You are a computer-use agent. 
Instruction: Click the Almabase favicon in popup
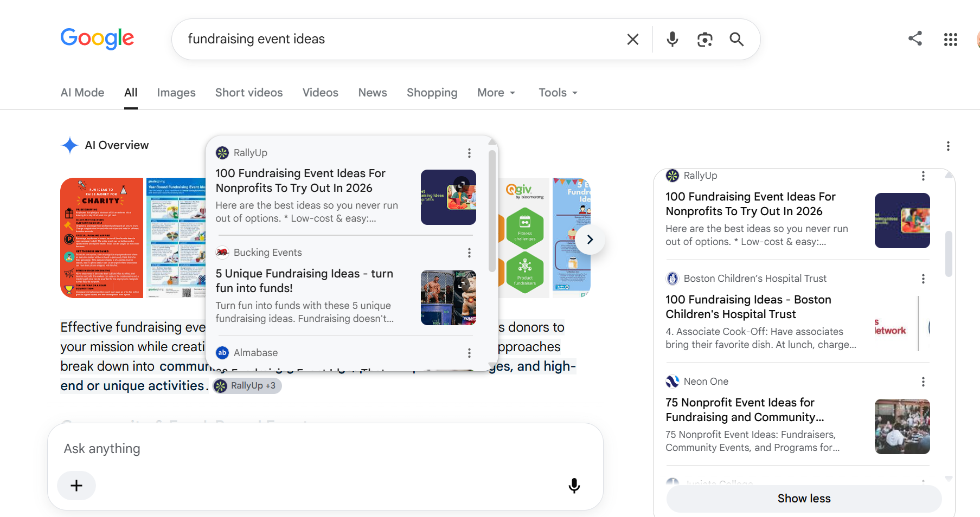pos(222,353)
